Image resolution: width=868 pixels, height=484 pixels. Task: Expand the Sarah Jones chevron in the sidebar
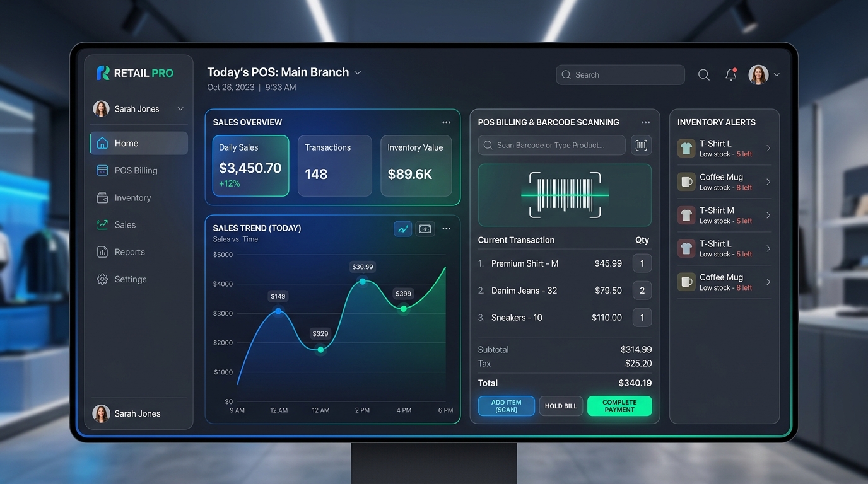(180, 109)
